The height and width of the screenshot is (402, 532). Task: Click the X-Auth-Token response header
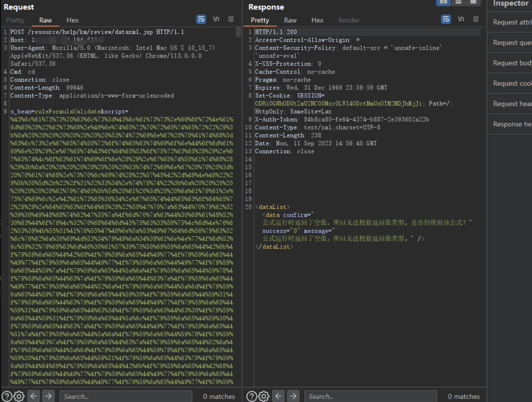[x=342, y=120]
